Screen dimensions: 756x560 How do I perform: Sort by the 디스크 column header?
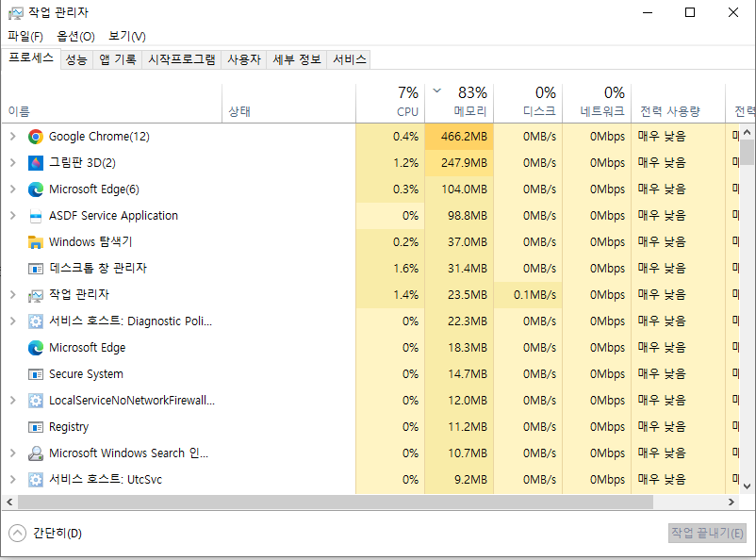coord(529,103)
